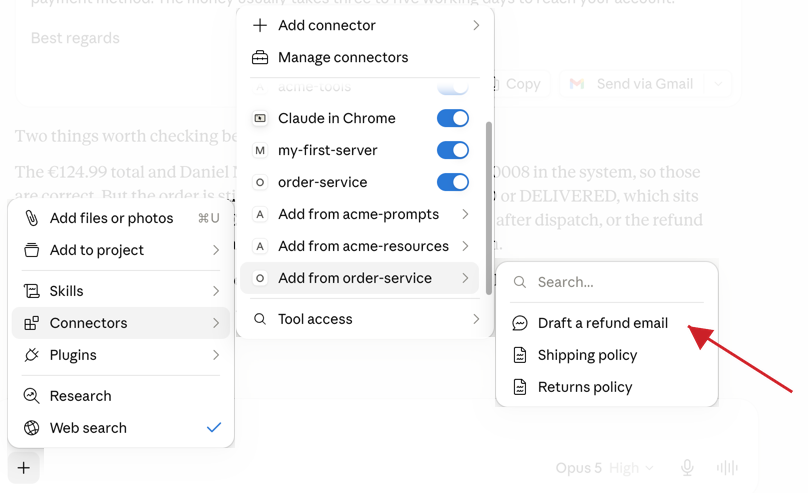Click the project box icon beside Add to project

point(31,250)
